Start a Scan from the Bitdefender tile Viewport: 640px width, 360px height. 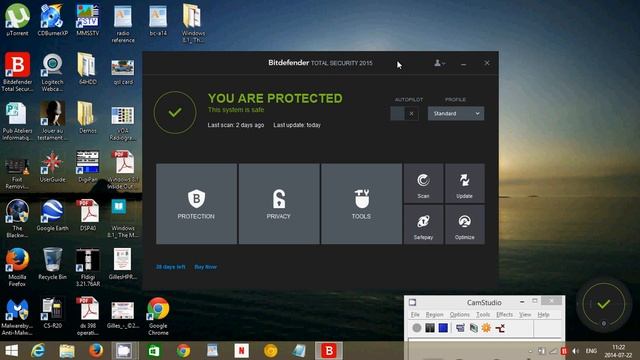[423, 184]
